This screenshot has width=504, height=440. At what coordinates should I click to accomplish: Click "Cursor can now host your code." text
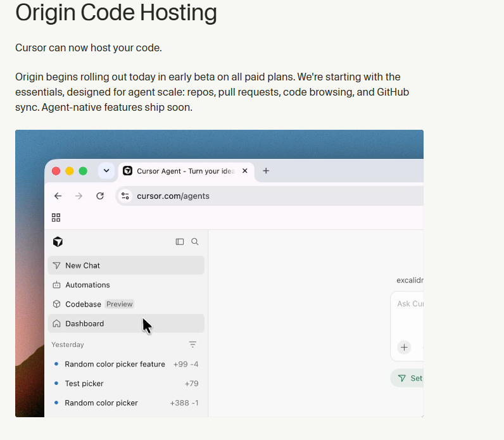tap(89, 48)
